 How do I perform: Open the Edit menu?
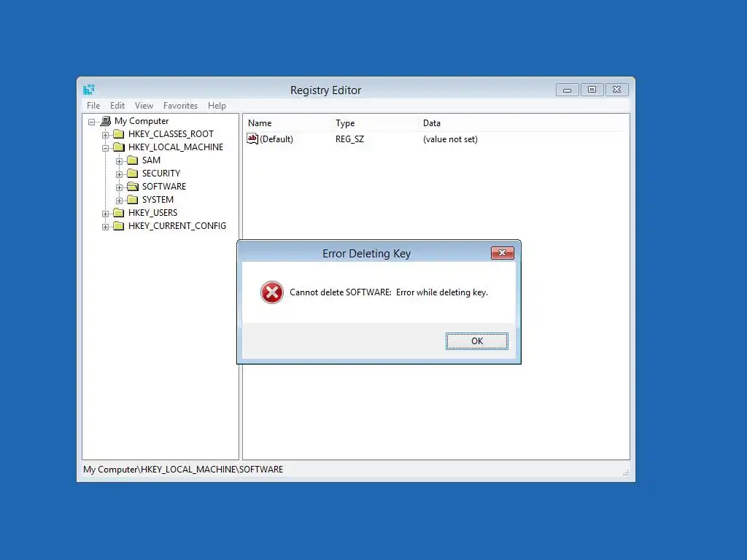117,106
